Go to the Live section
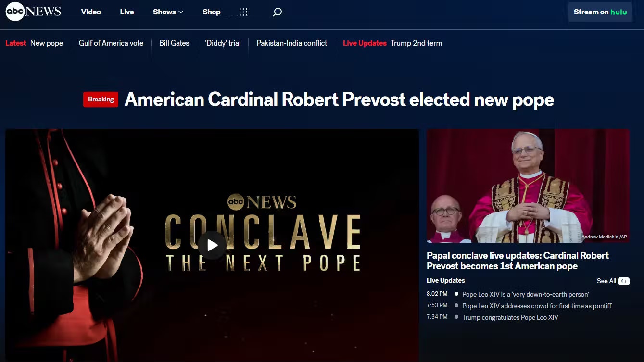 127,12
